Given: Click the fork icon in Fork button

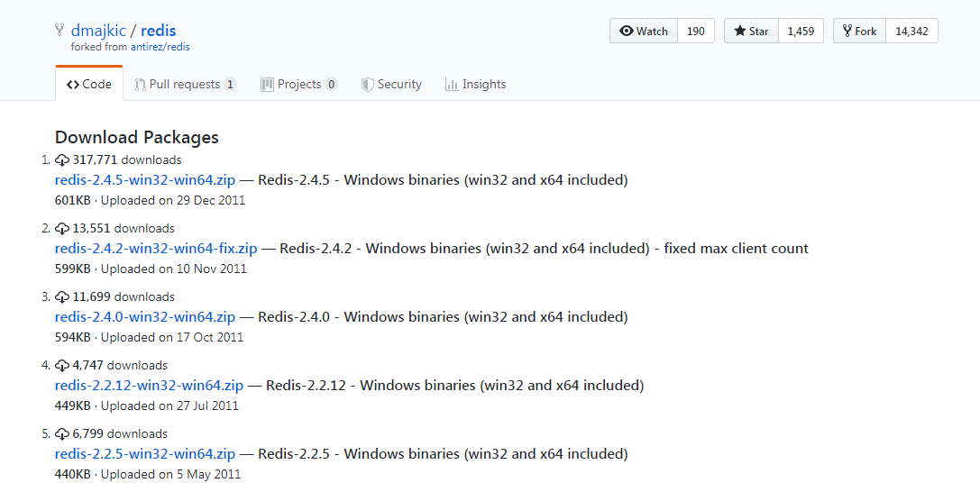Looking at the screenshot, I should (847, 31).
